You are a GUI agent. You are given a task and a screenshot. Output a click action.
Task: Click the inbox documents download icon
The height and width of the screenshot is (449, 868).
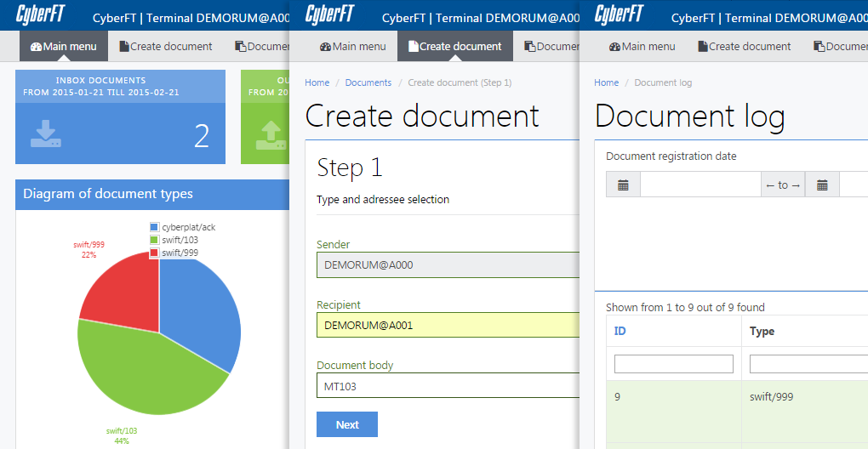coord(45,134)
